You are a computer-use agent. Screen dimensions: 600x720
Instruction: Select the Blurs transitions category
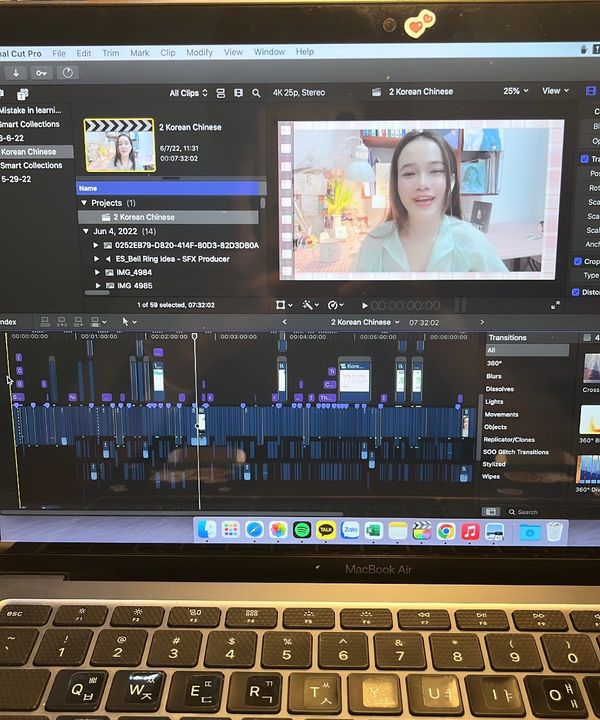[x=493, y=376]
